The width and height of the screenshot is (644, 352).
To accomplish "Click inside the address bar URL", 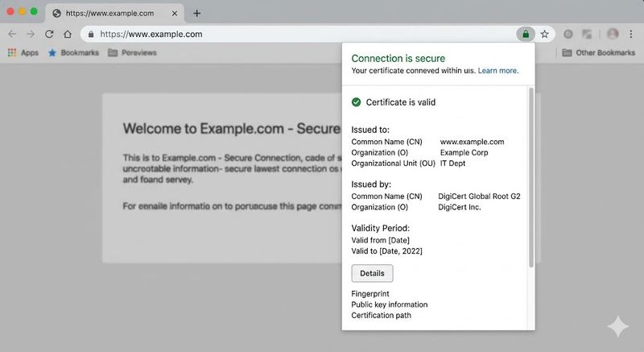I will coord(151,34).
